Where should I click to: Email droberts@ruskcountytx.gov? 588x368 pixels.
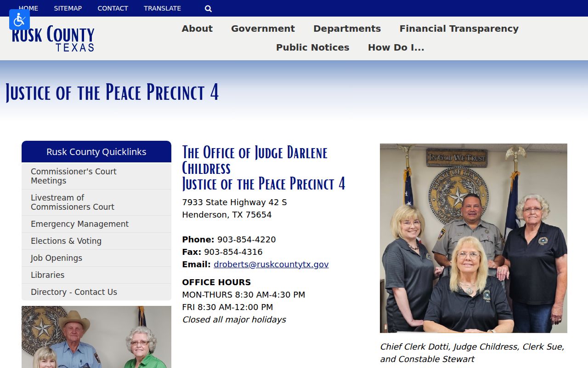[271, 264]
